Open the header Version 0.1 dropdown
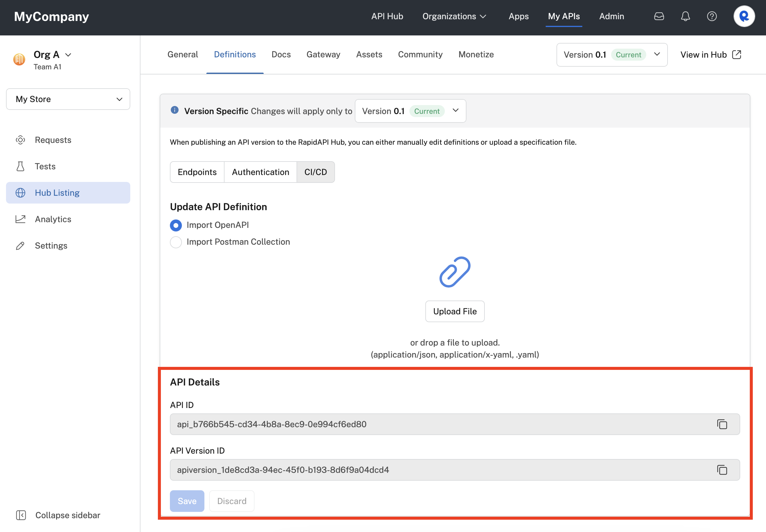The image size is (766, 532). [x=612, y=55]
